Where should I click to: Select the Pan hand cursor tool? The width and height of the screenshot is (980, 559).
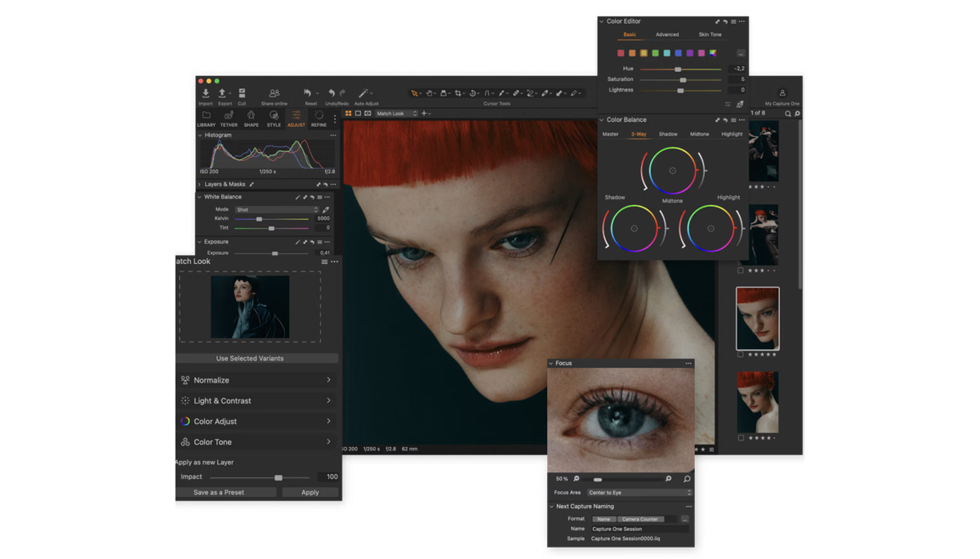[x=430, y=94]
